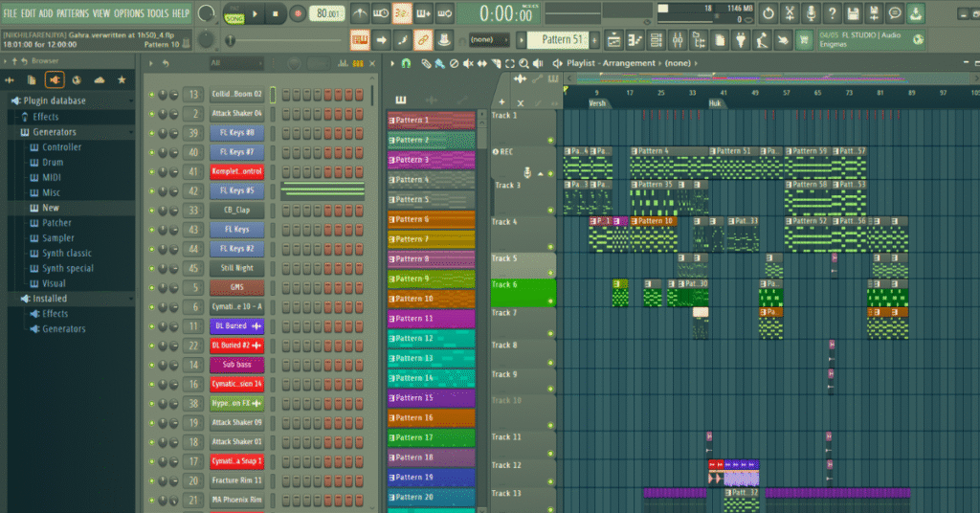Click the main volume knob
Image resolution: width=980 pixels, height=513 pixels.
206,13
